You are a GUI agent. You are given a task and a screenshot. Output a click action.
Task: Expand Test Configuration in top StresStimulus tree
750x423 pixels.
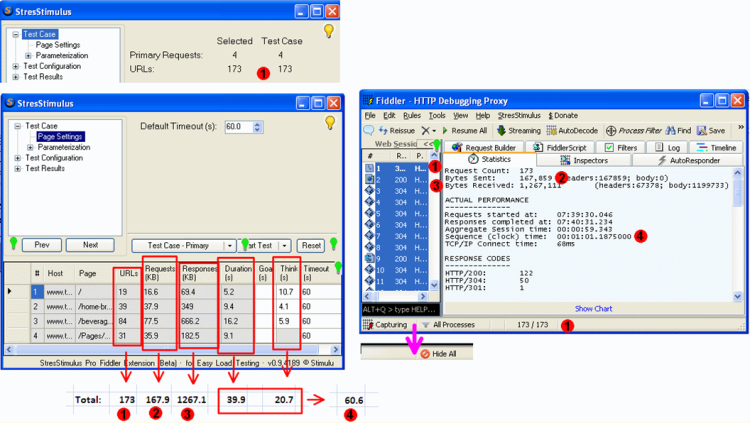pos(15,66)
